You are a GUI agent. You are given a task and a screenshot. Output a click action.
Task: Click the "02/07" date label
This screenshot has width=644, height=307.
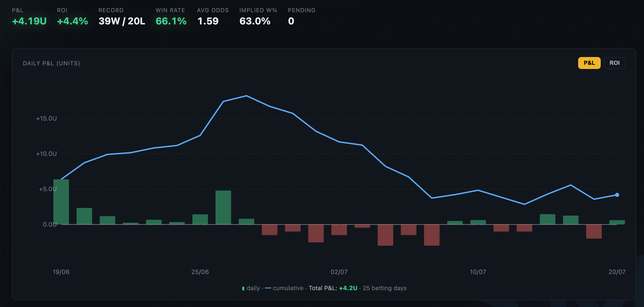[339, 272]
